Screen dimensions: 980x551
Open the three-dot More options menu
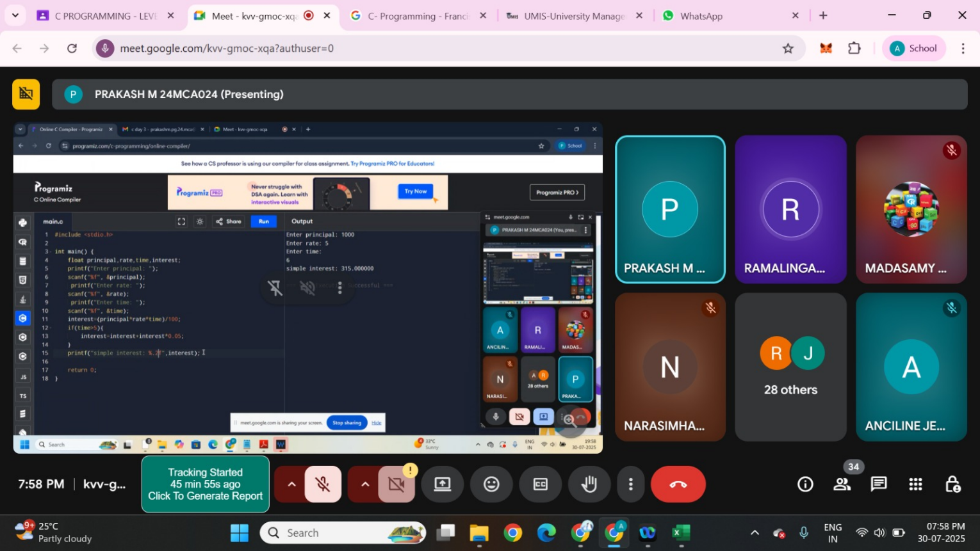pyautogui.click(x=631, y=484)
